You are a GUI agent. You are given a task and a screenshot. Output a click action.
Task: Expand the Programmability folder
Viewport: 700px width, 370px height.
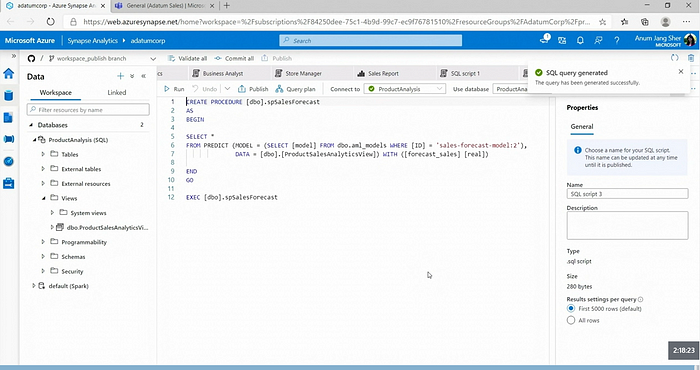(43, 242)
